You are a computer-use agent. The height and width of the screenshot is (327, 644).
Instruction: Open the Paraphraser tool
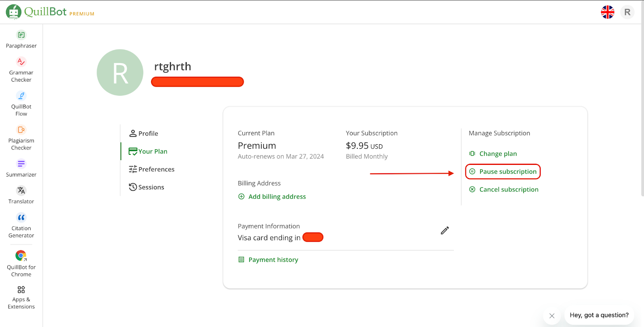[21, 39]
